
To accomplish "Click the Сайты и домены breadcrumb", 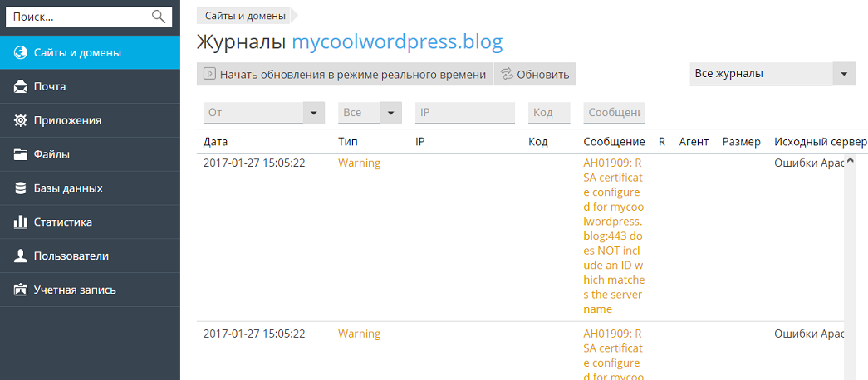I will point(244,16).
